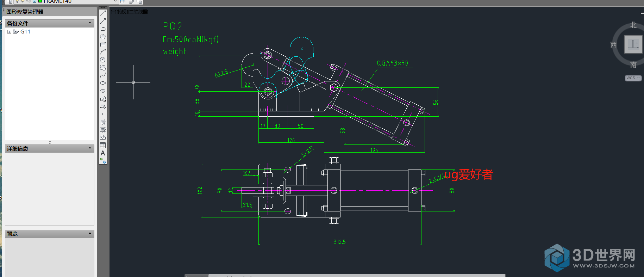Select the 102 vertical dimension text
The height and width of the screenshot is (277, 644).
[x=200, y=191]
